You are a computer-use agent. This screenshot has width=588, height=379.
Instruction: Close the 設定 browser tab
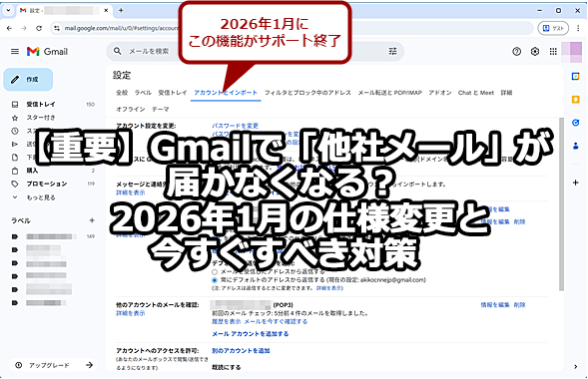[106, 11]
